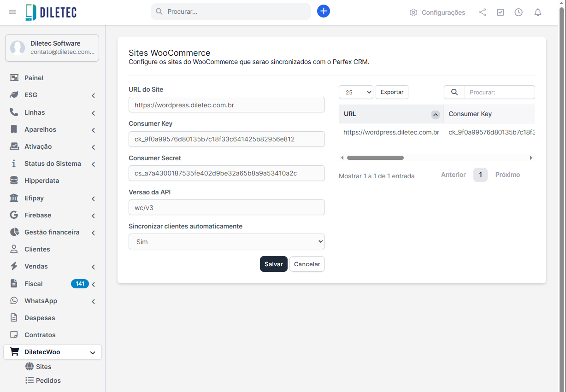
Task: Click the Configurações gear icon
Action: point(413,12)
